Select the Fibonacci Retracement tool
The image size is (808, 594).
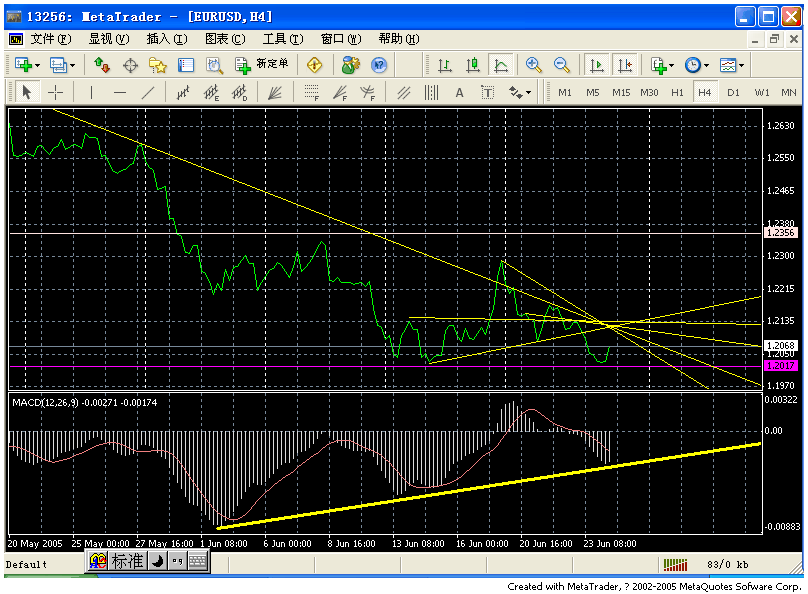tap(311, 92)
